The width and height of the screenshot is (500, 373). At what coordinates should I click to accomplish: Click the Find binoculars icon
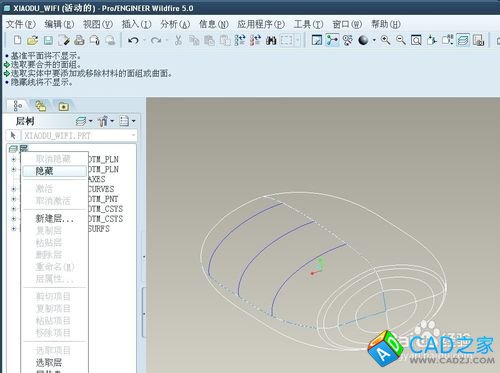pyautogui.click(x=271, y=41)
